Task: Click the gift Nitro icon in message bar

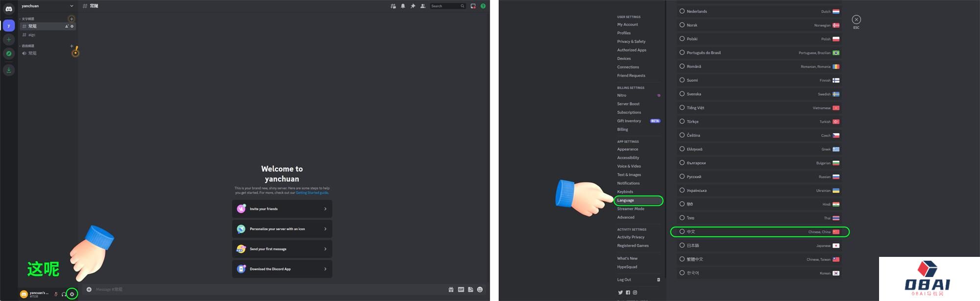Action: click(x=451, y=290)
